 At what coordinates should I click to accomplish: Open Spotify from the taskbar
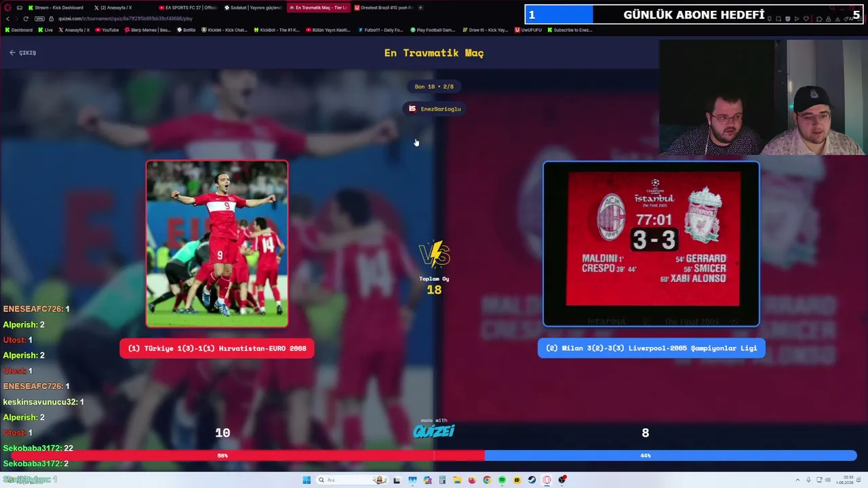pyautogui.click(x=502, y=480)
